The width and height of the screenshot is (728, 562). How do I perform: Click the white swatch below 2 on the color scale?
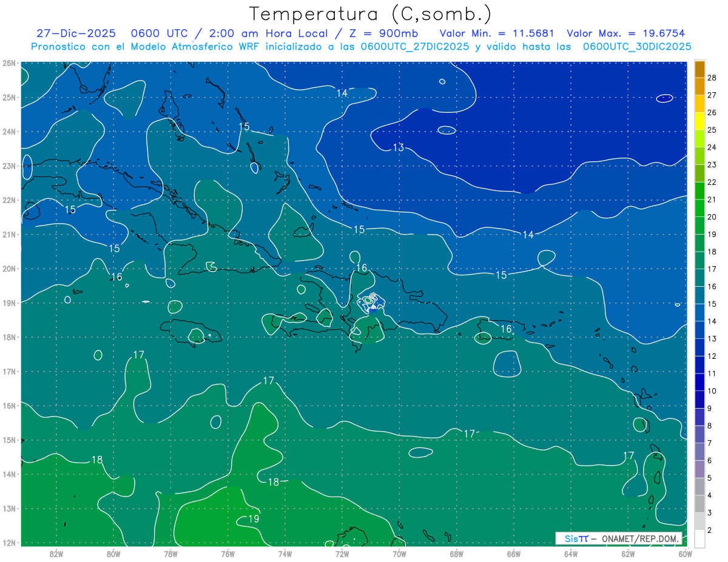(699, 538)
